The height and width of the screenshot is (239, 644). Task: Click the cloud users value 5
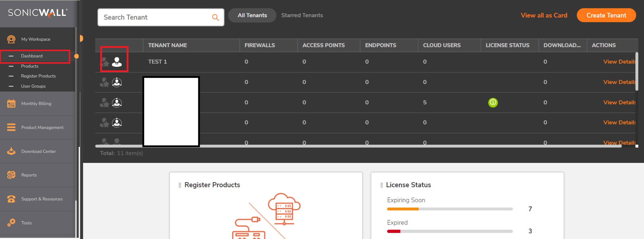[425, 102]
